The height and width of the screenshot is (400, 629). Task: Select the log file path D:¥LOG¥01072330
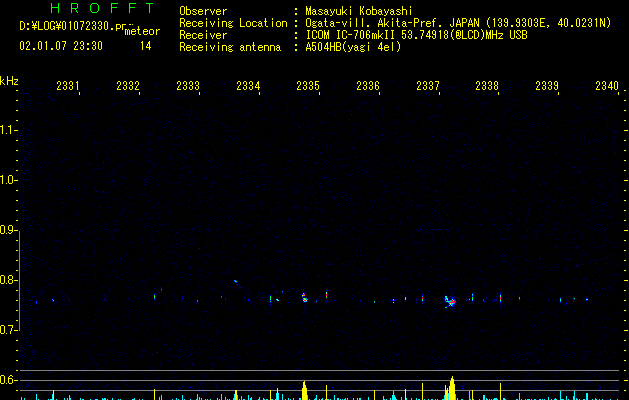67,26
